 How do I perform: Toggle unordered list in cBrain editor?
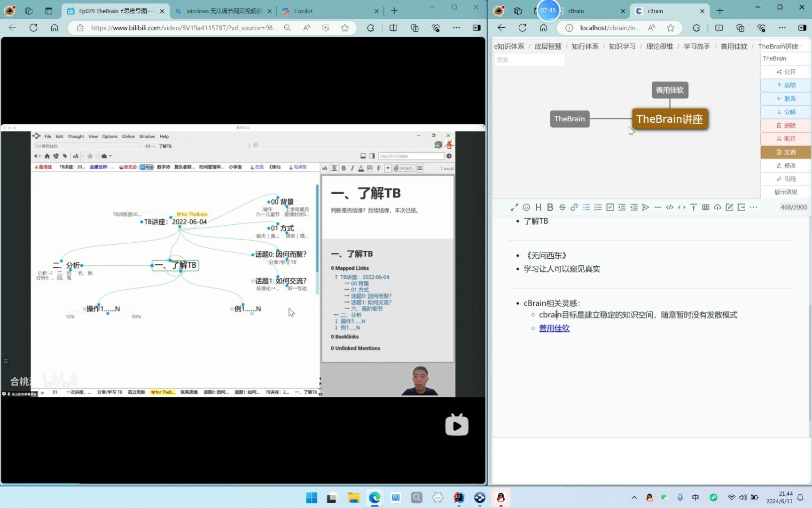[x=586, y=207]
